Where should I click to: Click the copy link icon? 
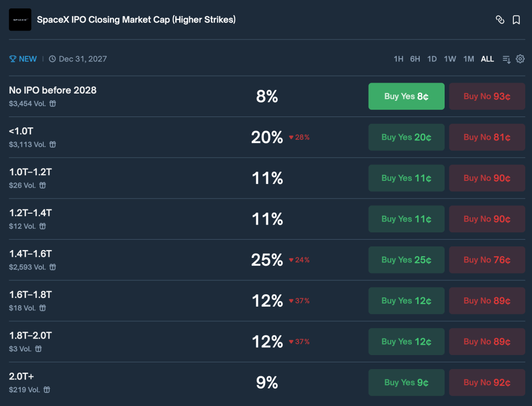(x=500, y=20)
